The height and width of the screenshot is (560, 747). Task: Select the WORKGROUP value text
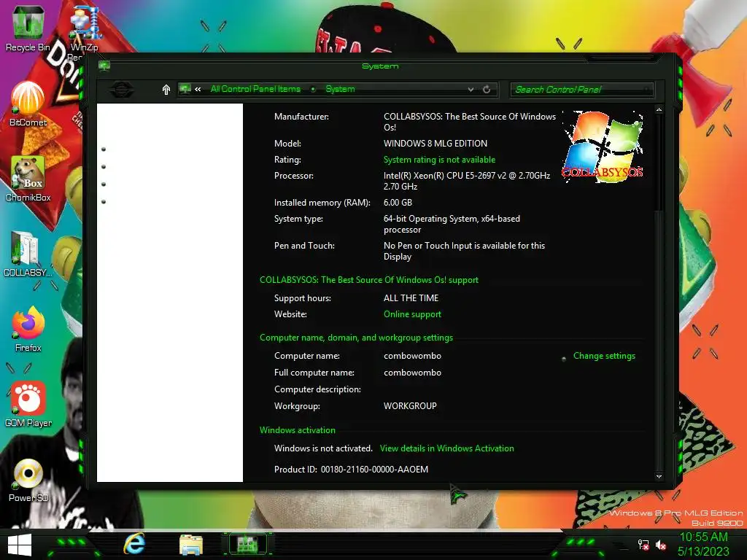point(410,405)
